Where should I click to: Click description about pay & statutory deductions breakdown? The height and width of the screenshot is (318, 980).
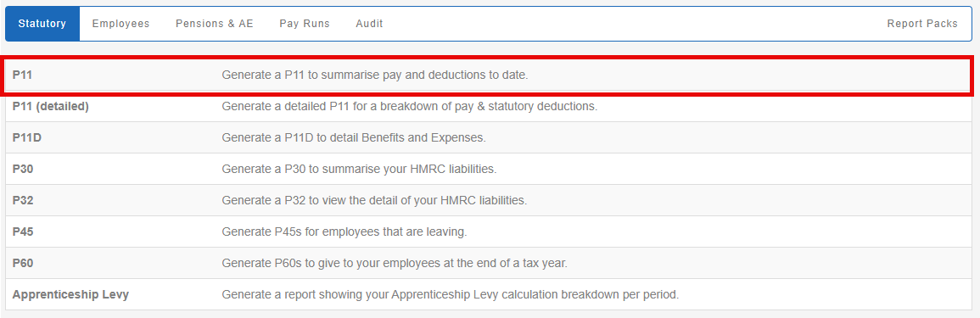[x=410, y=106]
